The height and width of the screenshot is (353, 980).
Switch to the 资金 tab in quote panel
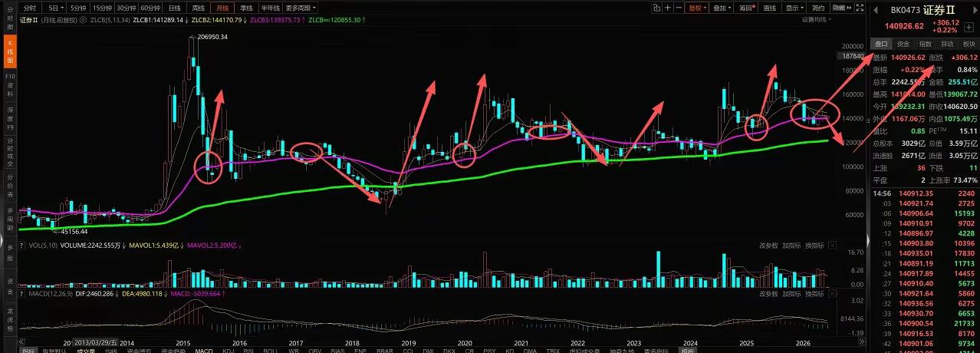point(903,45)
